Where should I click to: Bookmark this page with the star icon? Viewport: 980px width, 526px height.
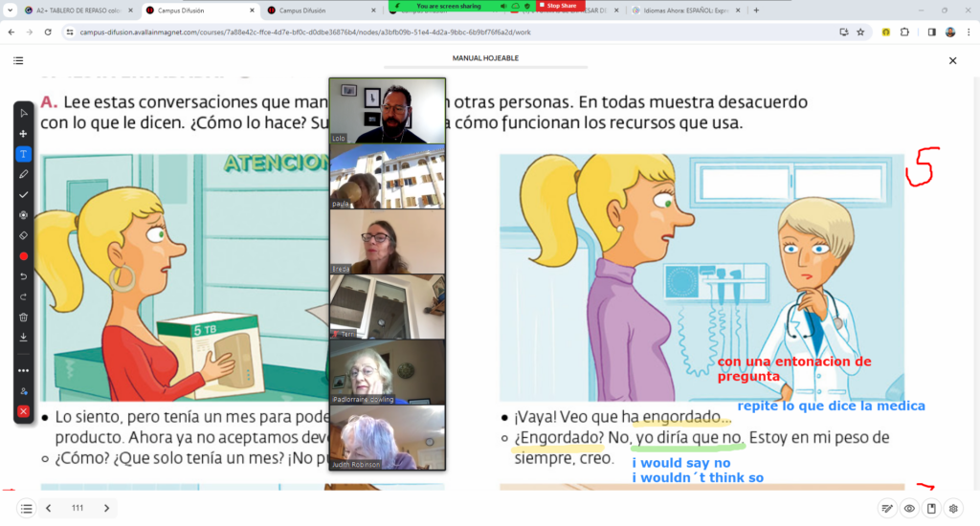point(860,32)
